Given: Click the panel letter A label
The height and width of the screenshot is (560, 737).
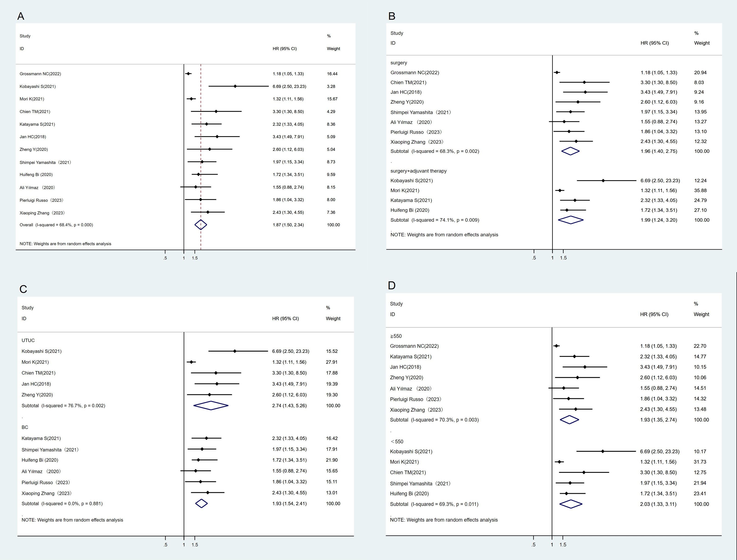Looking at the screenshot, I should coord(21,16).
